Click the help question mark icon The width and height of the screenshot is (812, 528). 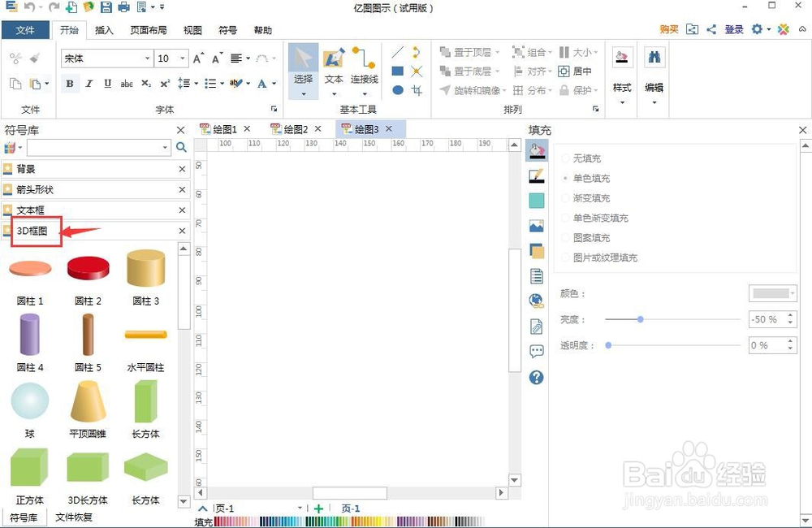(536, 377)
